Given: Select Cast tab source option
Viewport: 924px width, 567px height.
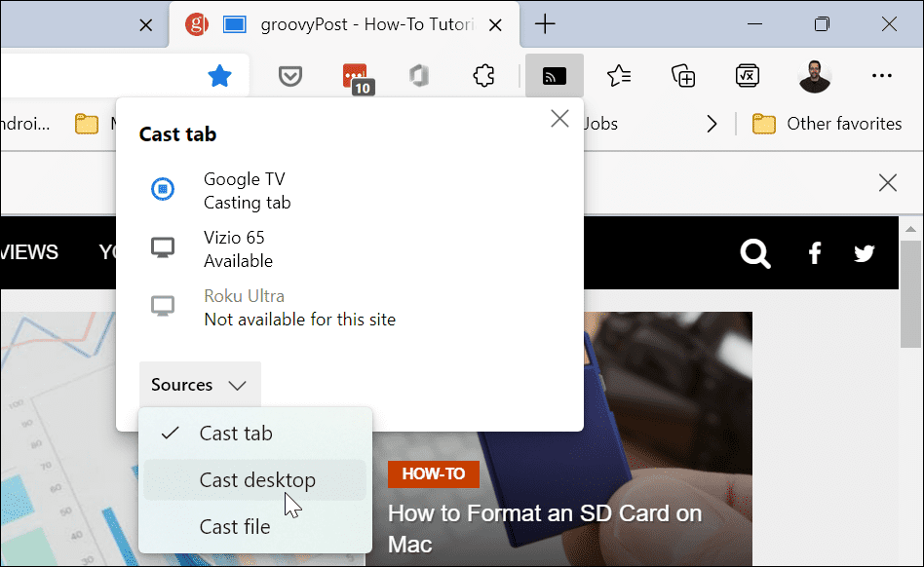Looking at the screenshot, I should [x=254, y=434].
